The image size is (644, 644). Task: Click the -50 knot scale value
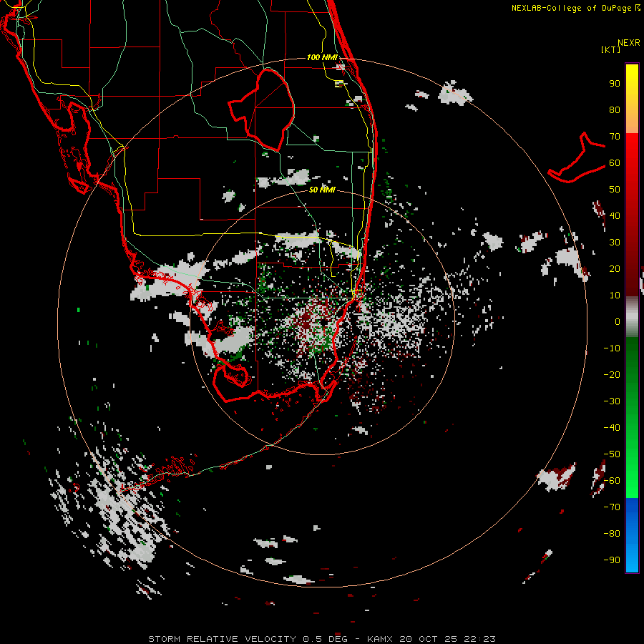pyautogui.click(x=612, y=454)
